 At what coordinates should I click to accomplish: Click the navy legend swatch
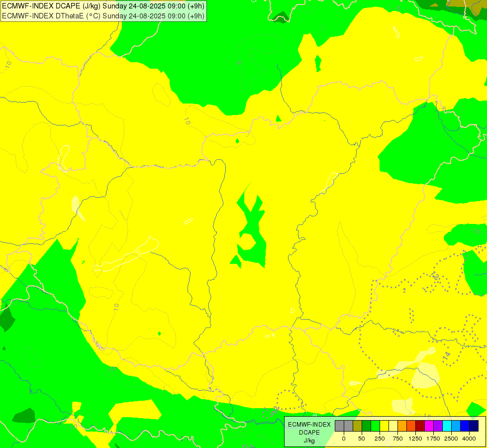474,426
